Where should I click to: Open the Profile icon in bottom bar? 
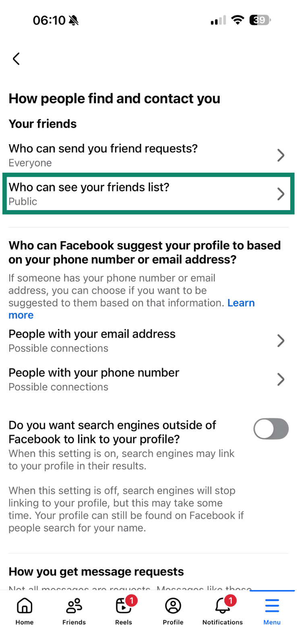(173, 606)
